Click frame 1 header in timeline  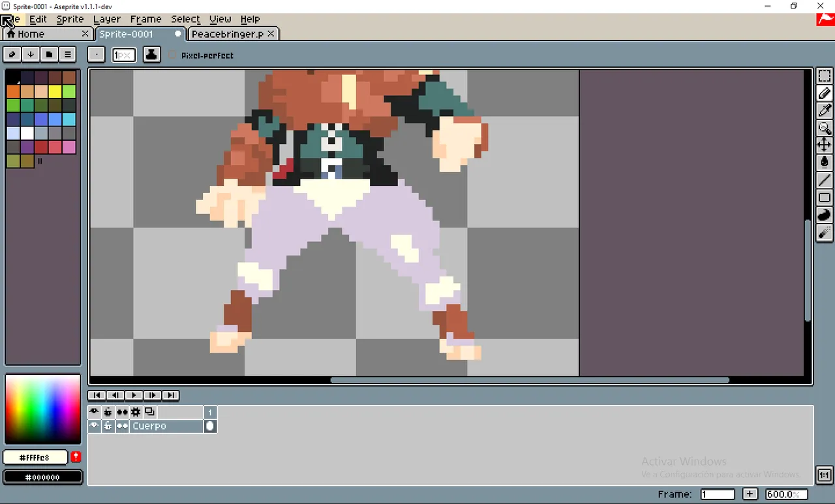(x=210, y=412)
